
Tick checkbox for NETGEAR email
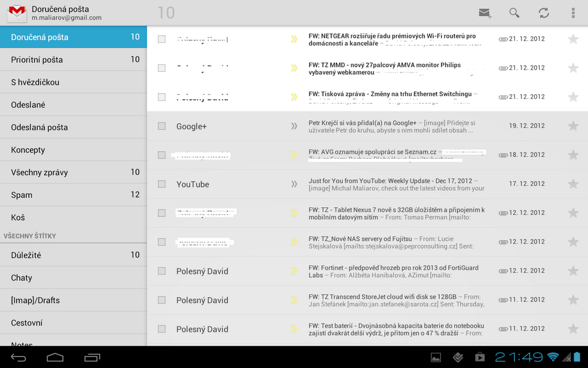[161, 39]
